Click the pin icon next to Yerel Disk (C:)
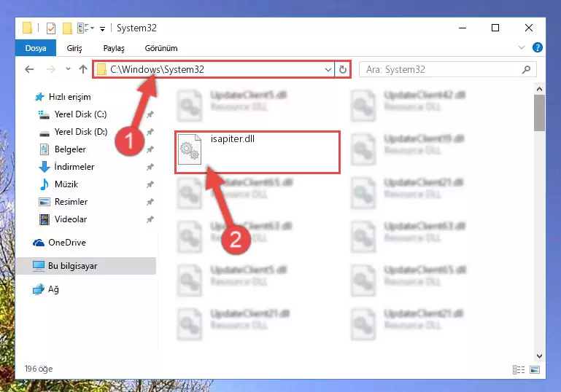The image size is (561, 392). tap(150, 114)
